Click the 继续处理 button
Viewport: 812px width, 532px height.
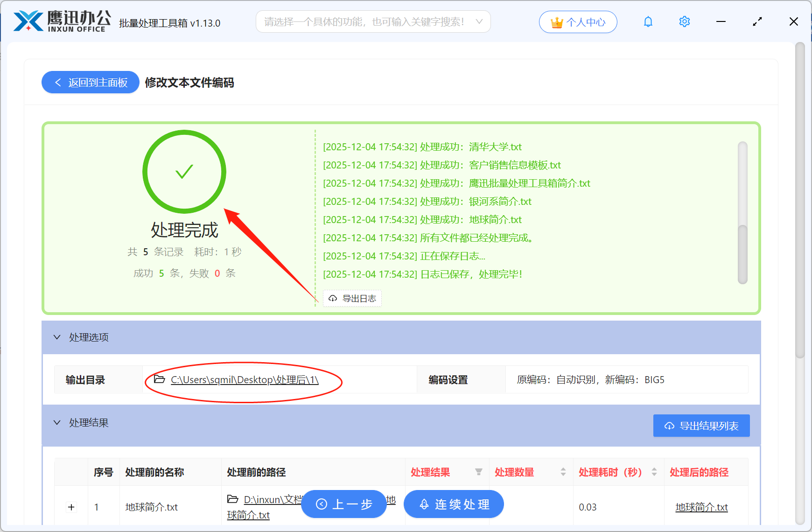point(453,504)
